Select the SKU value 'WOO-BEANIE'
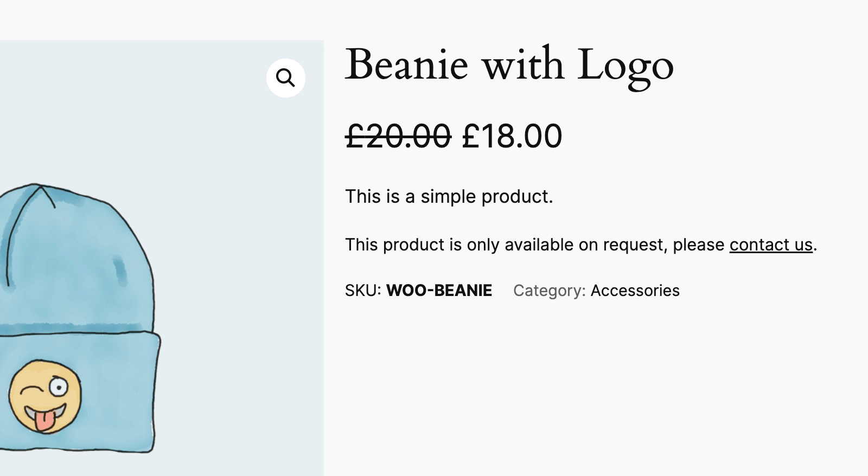Viewport: 868px width, 476px height. point(439,291)
